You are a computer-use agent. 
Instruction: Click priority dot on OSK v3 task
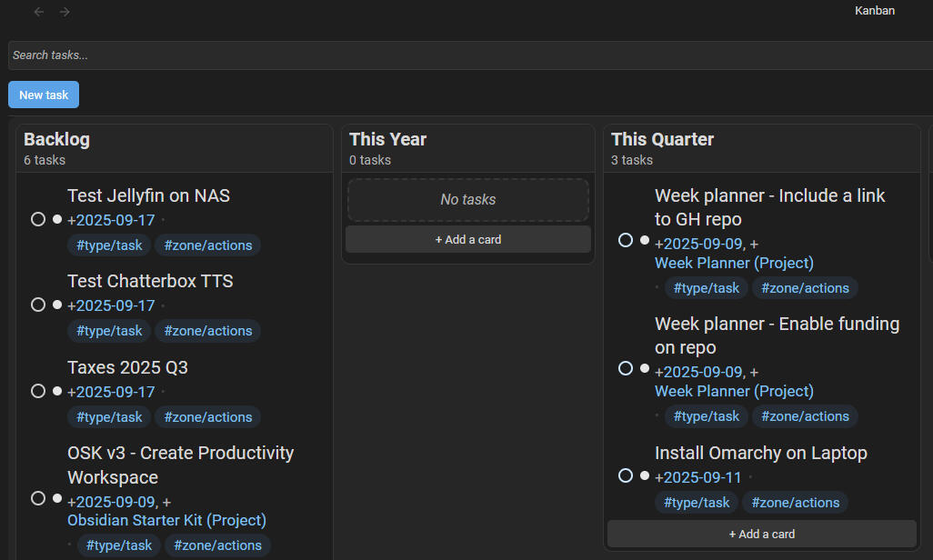pos(57,498)
